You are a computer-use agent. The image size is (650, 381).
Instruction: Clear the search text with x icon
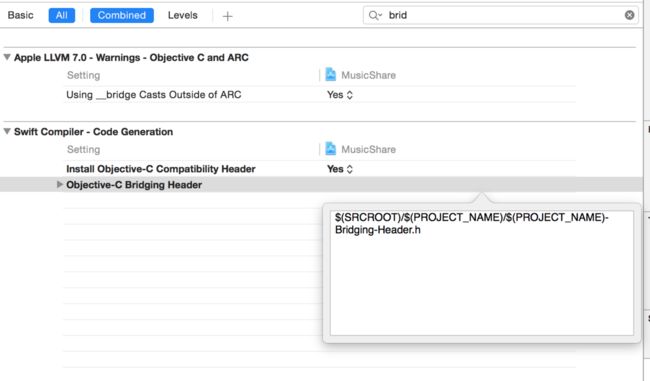tap(629, 15)
